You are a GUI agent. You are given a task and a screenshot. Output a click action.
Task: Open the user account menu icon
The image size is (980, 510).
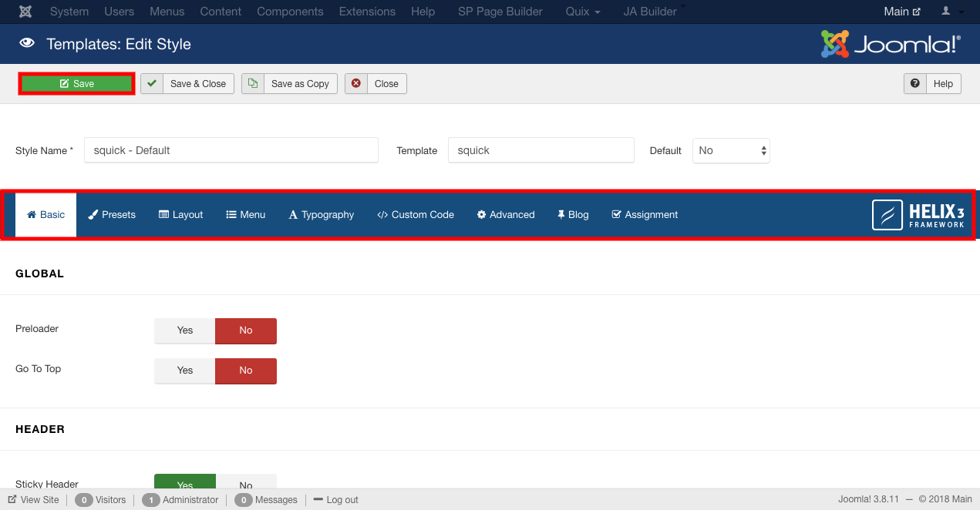tap(951, 12)
